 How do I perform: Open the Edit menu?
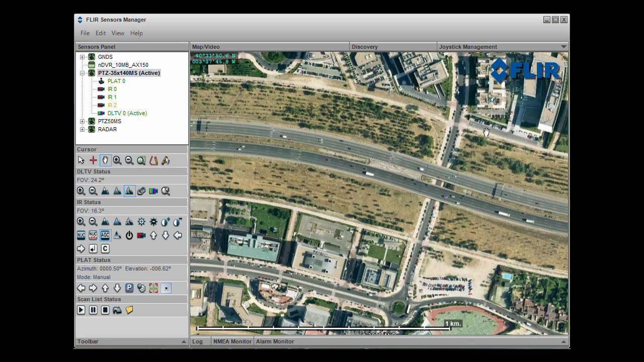[x=101, y=33]
